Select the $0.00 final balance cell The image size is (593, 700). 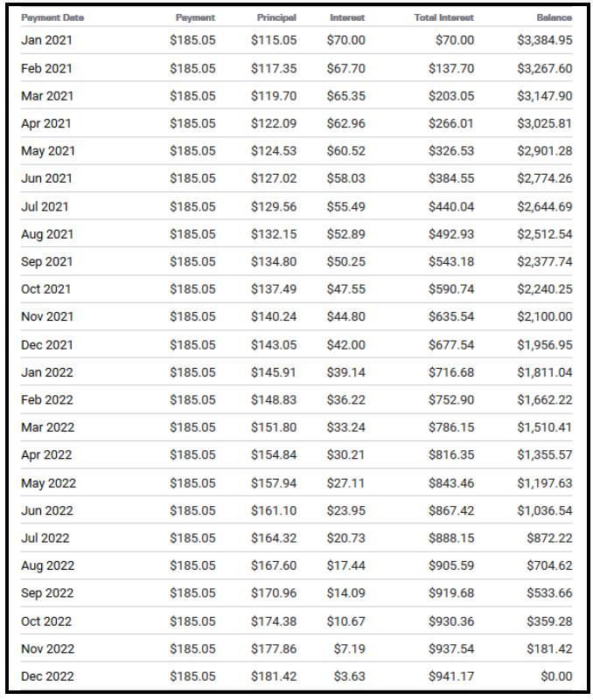pyautogui.click(x=555, y=676)
